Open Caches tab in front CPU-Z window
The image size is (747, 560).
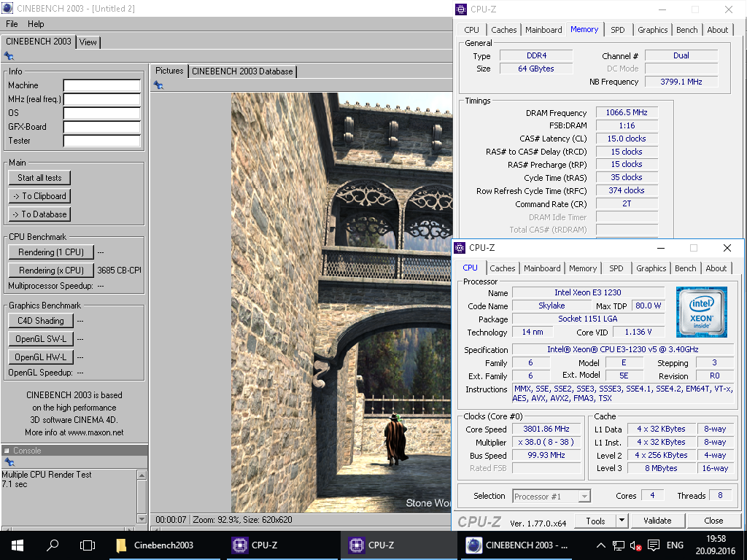(x=502, y=268)
